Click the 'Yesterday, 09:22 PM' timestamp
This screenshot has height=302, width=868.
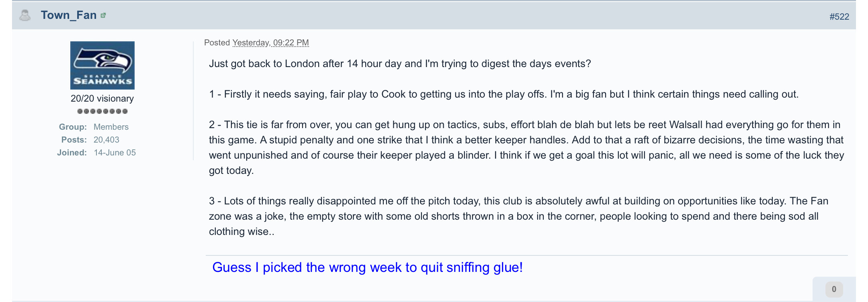coord(270,43)
